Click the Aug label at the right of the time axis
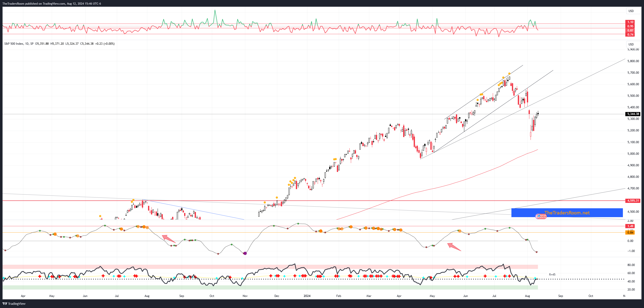Image resolution: width=644 pixels, height=308 pixels. coord(527,296)
